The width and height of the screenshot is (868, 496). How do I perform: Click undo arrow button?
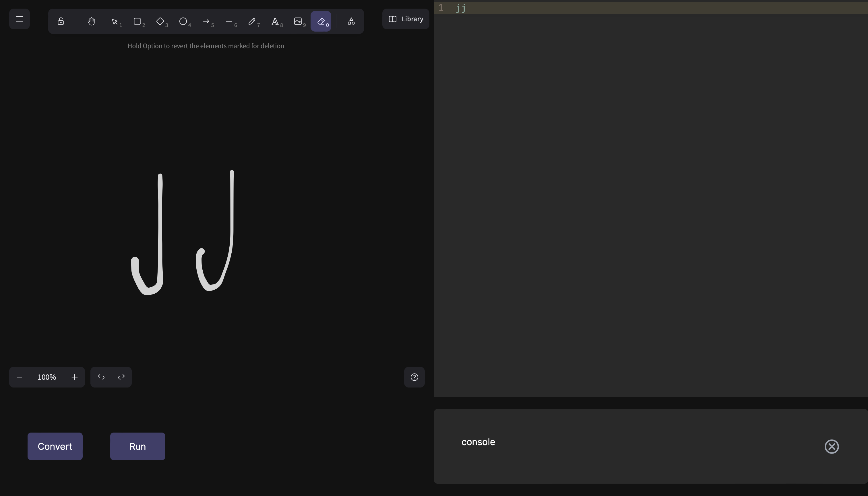[x=101, y=377]
